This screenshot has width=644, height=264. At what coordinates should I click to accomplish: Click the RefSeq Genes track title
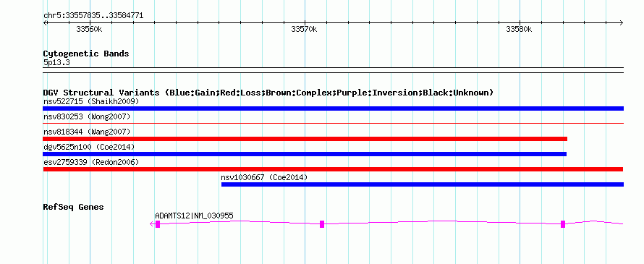coord(73,207)
